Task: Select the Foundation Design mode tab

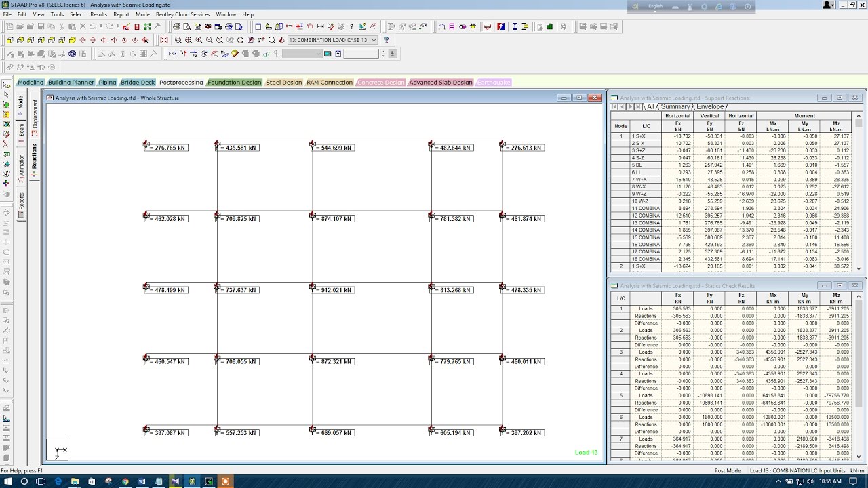Action: tap(234, 82)
